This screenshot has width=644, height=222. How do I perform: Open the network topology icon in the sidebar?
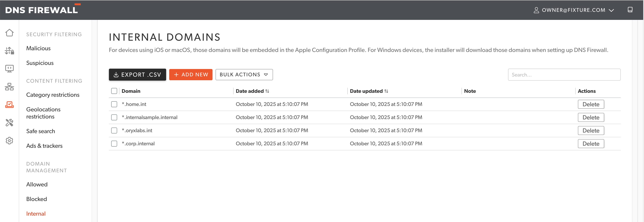(x=10, y=87)
